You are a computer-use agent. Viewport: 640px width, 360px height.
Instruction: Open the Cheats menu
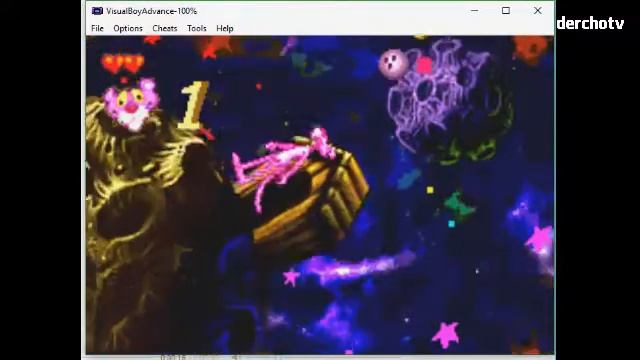(x=164, y=28)
